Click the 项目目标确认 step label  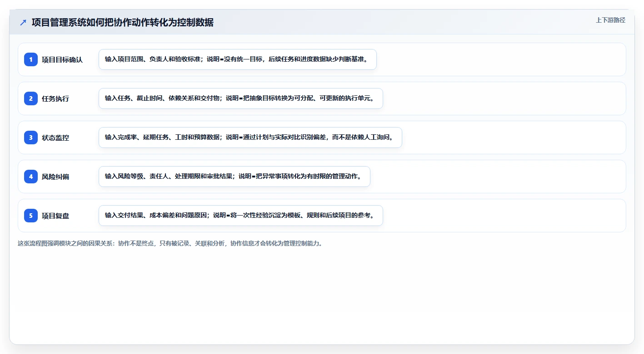pyautogui.click(x=62, y=59)
